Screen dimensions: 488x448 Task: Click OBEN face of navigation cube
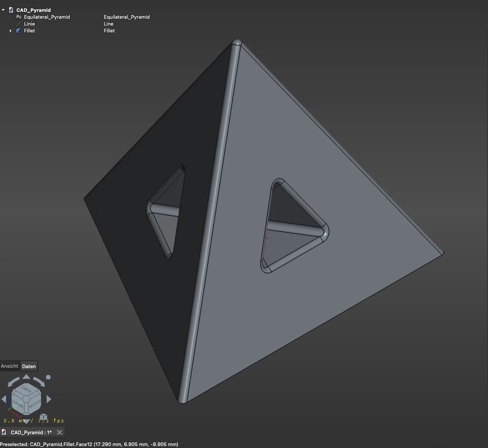coord(26,390)
